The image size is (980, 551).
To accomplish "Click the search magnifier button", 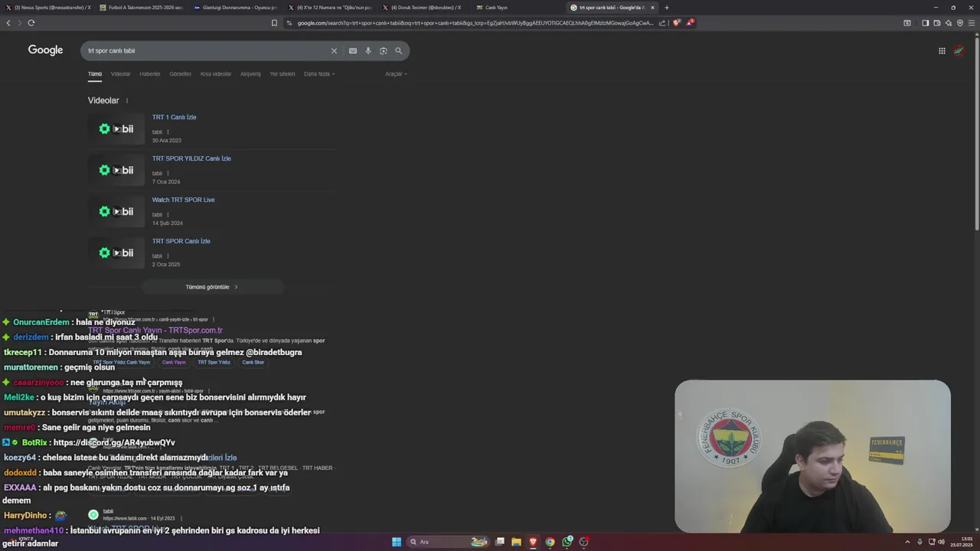I will click(398, 51).
